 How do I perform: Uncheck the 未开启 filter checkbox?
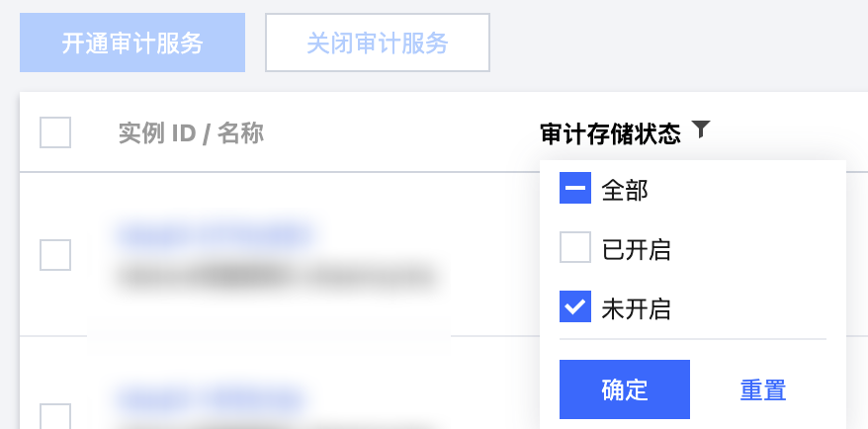coord(575,307)
